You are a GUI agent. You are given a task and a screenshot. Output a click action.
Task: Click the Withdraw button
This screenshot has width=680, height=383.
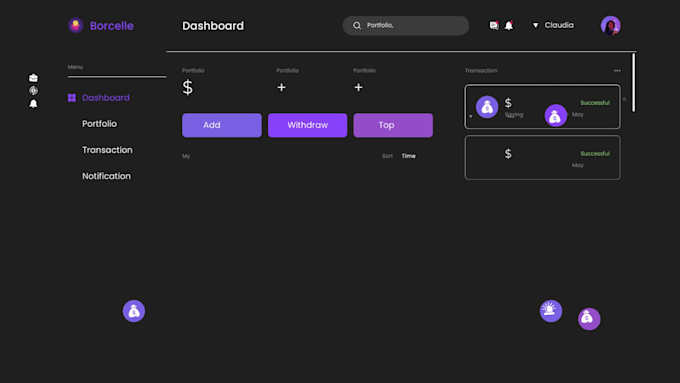pos(307,125)
